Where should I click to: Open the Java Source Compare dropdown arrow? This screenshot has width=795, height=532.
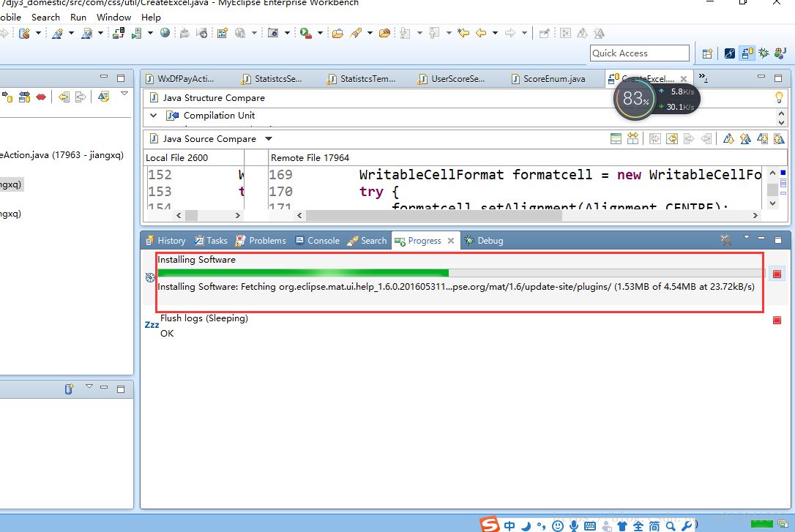point(269,138)
